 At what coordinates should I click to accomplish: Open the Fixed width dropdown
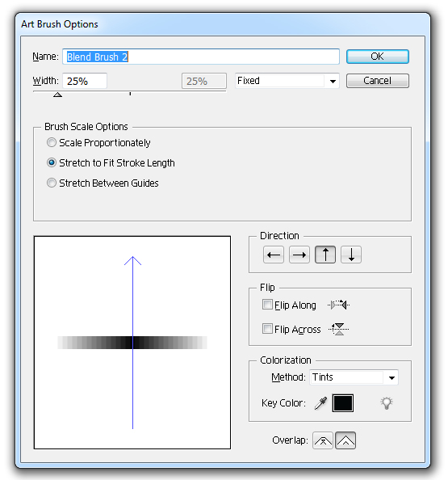point(287,81)
